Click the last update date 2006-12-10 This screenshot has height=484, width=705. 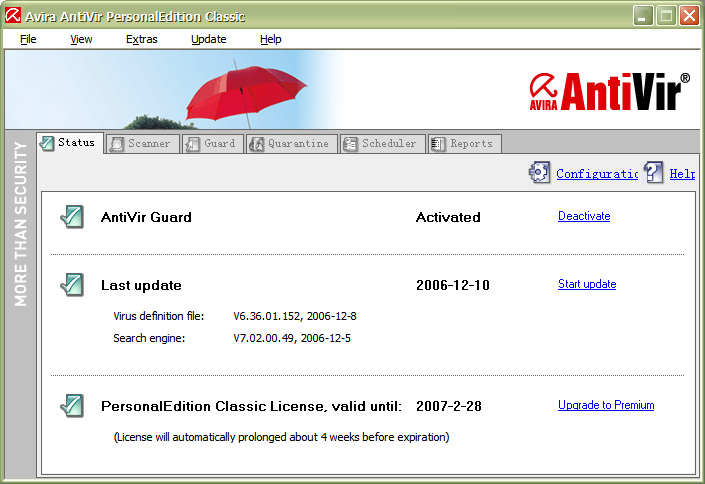point(453,285)
